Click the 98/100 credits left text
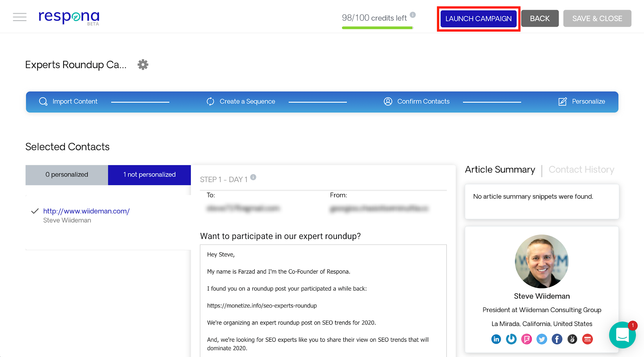The width and height of the screenshot is (644, 357). pyautogui.click(x=374, y=18)
